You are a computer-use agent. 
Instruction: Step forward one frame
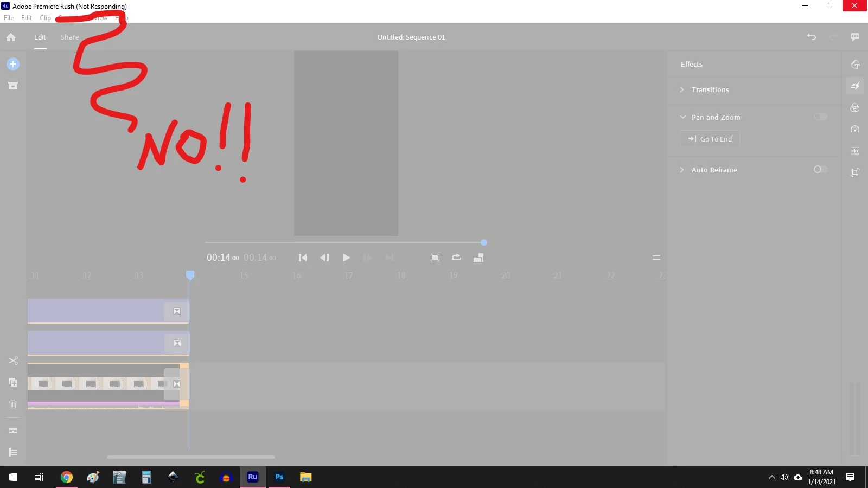[x=368, y=258]
